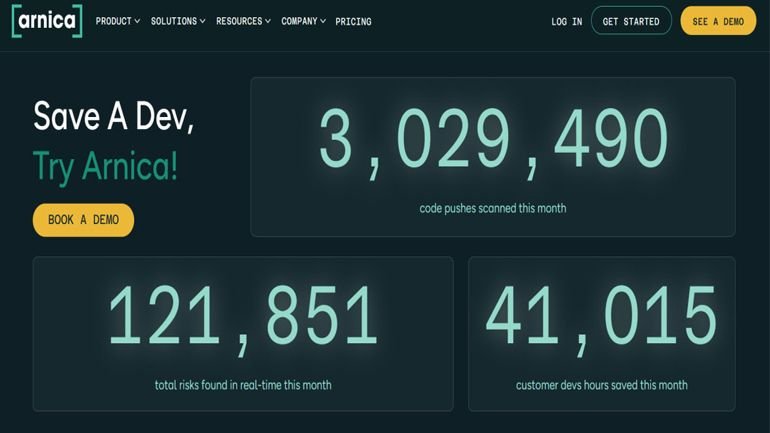Open the RESOURCES menu
The image size is (770, 433).
[244, 21]
